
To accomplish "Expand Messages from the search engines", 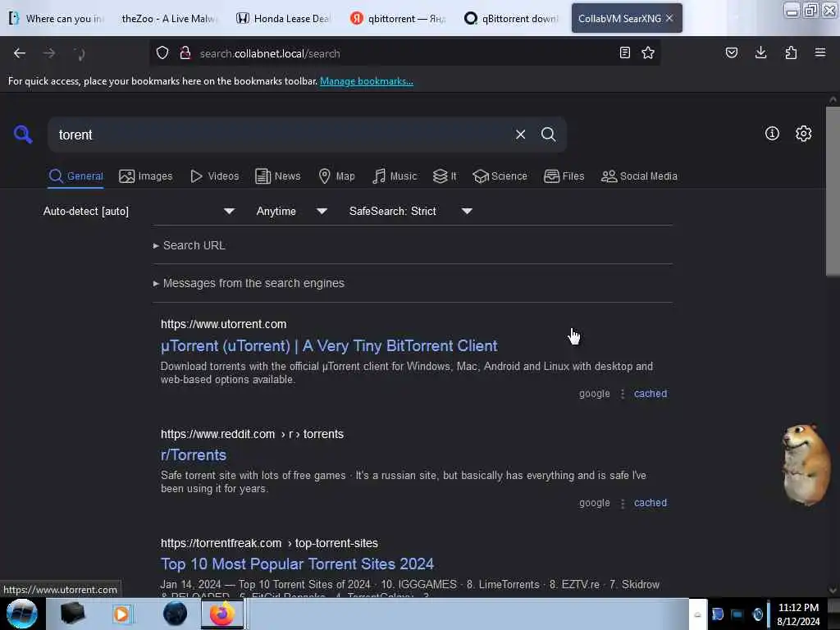I will [x=249, y=283].
